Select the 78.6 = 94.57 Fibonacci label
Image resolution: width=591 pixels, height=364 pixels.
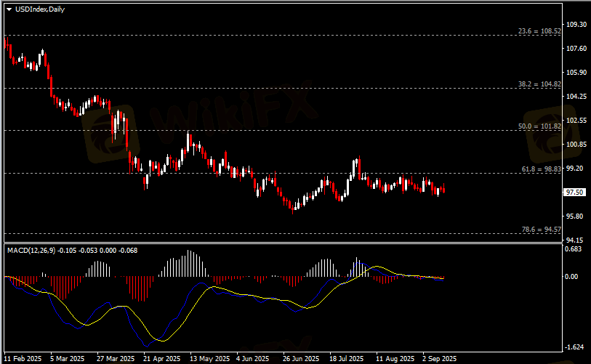click(542, 230)
